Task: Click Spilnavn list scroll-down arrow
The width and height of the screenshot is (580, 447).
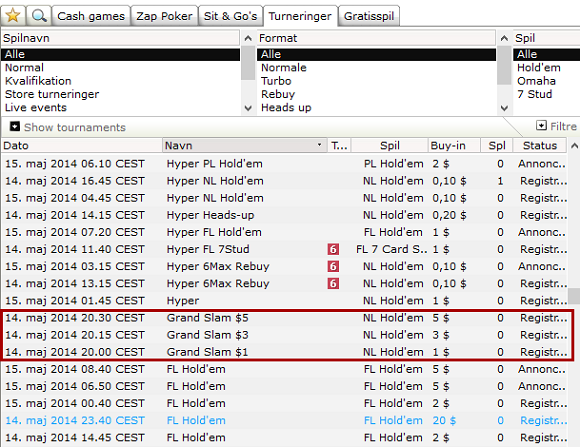Action: tap(248, 108)
